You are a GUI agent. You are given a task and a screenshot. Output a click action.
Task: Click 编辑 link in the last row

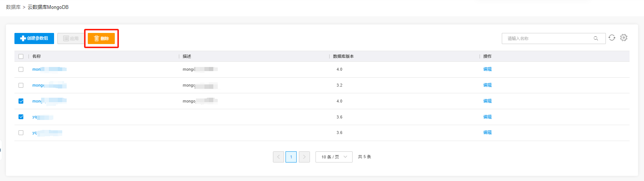tap(487, 133)
